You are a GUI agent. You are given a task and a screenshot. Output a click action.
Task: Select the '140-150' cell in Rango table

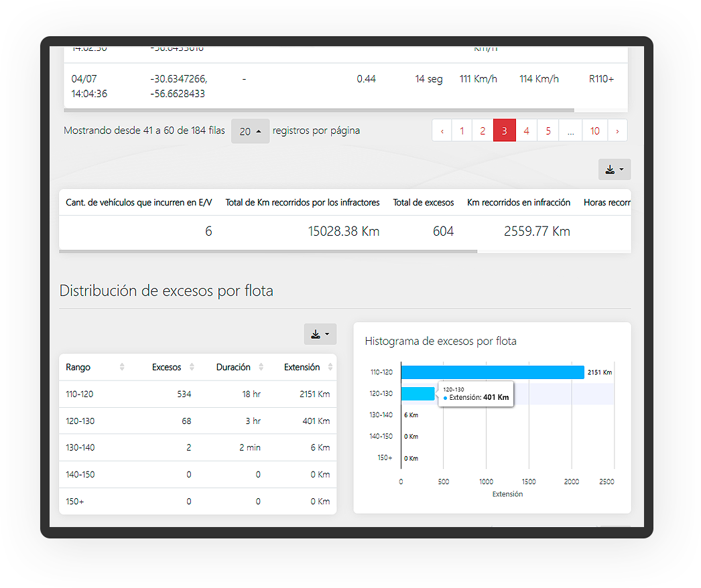point(80,475)
